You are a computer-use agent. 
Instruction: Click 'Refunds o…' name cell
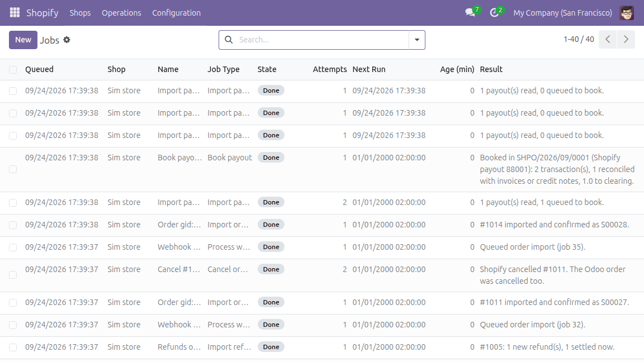pyautogui.click(x=179, y=347)
